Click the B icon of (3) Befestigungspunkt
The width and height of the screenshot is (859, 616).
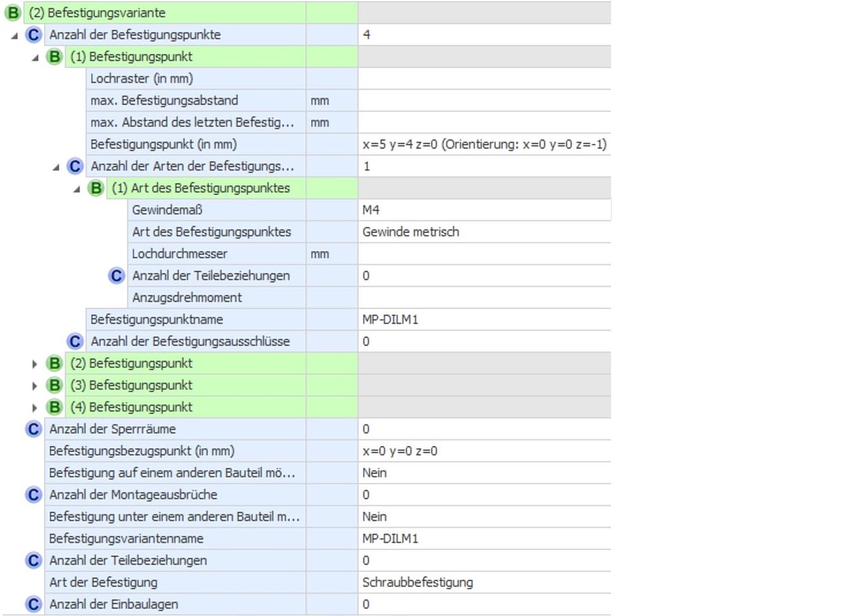[x=55, y=385]
